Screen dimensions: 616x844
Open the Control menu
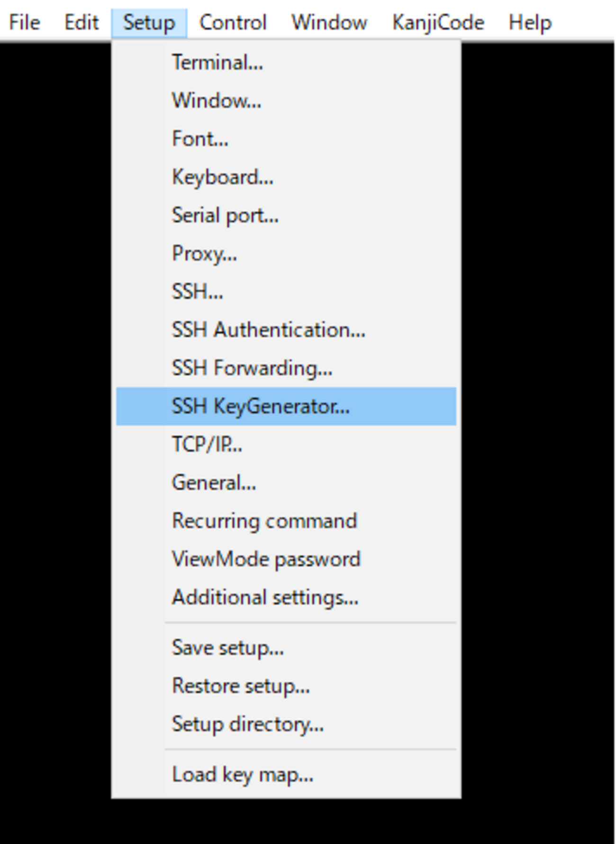tap(233, 22)
